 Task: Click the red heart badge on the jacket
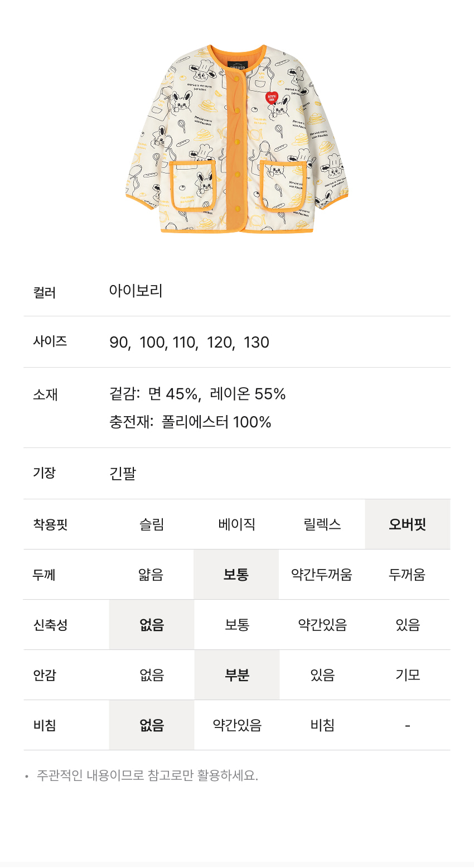click(272, 98)
